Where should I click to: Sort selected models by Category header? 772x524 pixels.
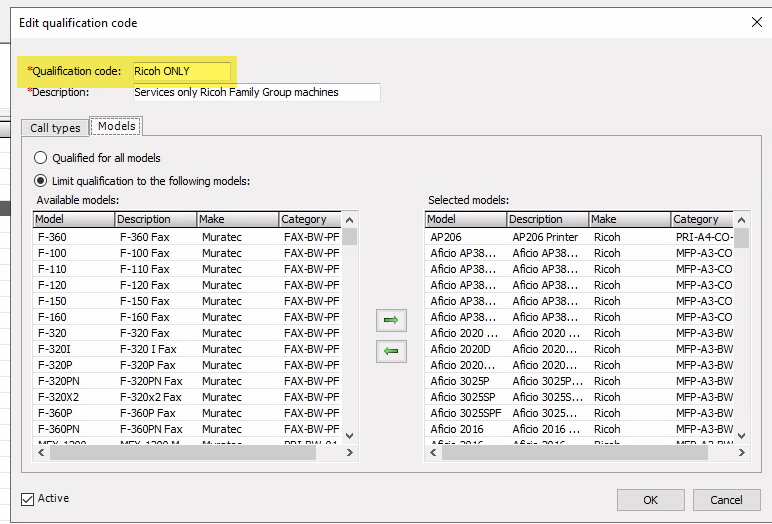coord(702,219)
